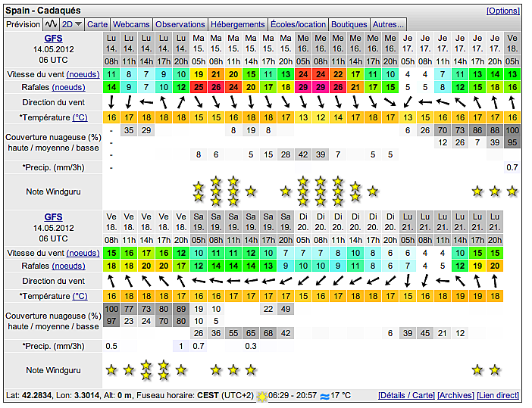The image size is (532, 408).
Task: Open the Carte tab
Action: point(97,24)
